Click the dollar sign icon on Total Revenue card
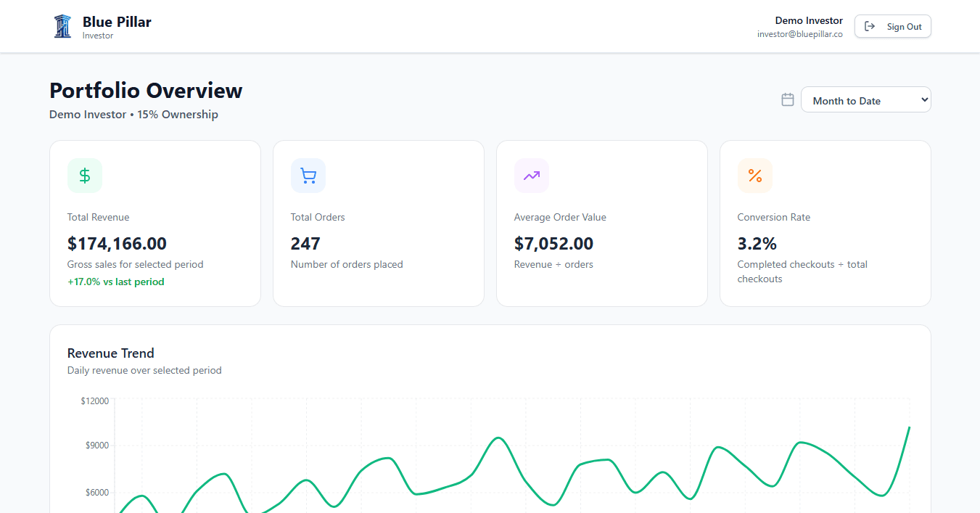Image resolution: width=980 pixels, height=513 pixels. 85,175
